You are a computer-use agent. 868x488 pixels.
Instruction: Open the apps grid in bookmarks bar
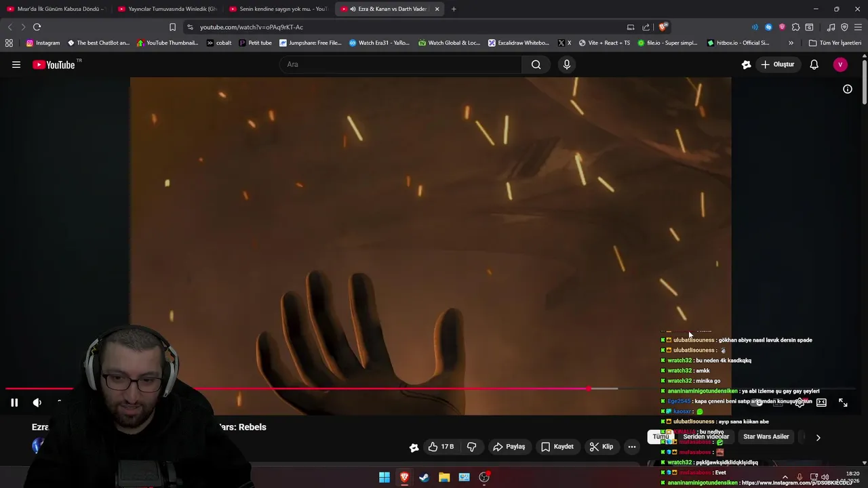tap(9, 43)
